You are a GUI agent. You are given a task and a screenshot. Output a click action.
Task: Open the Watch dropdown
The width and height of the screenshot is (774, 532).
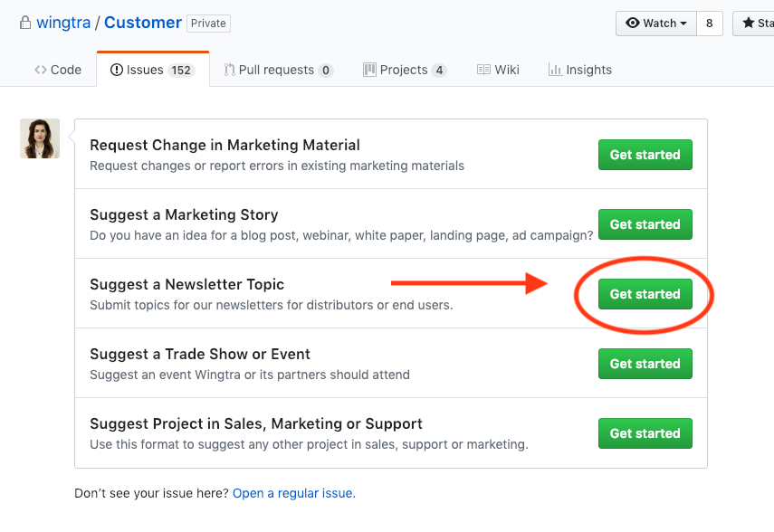[x=656, y=24]
